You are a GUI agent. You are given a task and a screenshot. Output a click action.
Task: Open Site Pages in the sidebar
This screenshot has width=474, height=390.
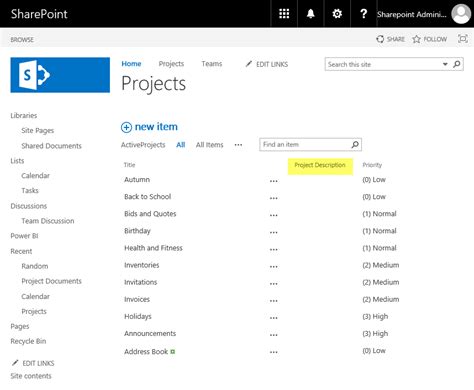(38, 130)
